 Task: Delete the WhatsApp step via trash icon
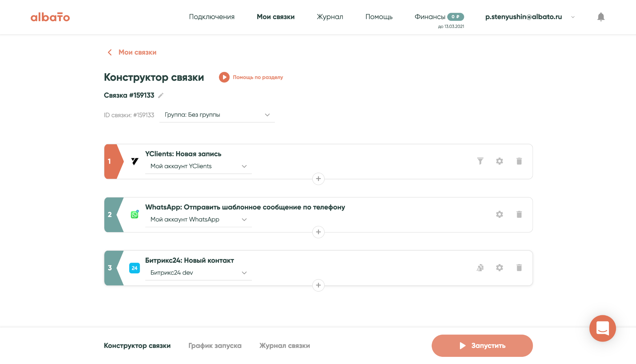[x=519, y=214]
